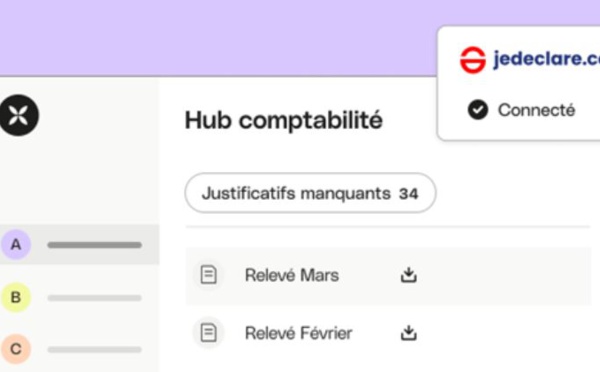Click the document icon beside Relevé Mars
This screenshot has width=600, height=372.
pos(209,275)
